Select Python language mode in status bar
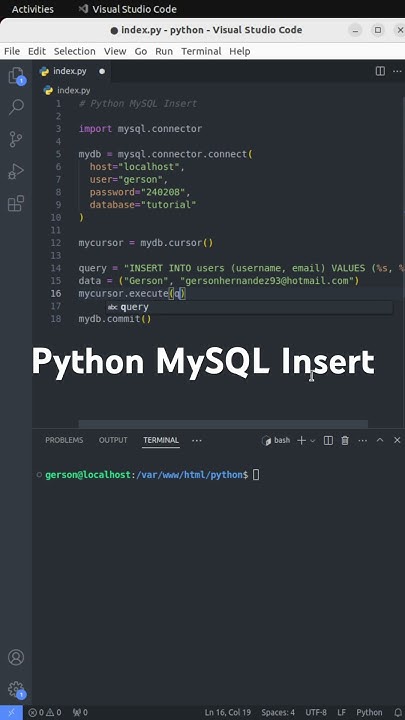The image size is (405, 720). pos(369,712)
